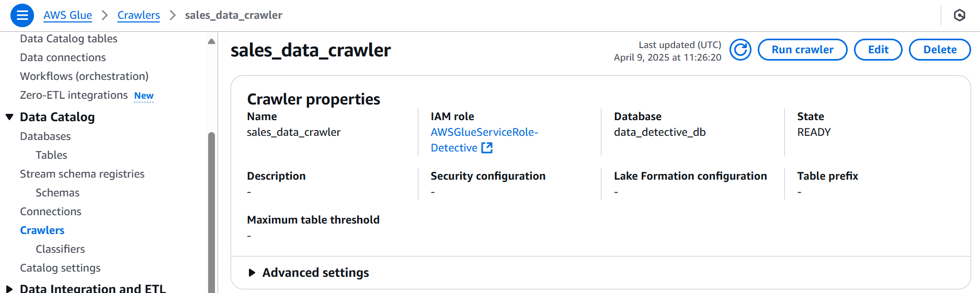
Task: Click the external link icon beside IAM role
Action: [x=487, y=148]
